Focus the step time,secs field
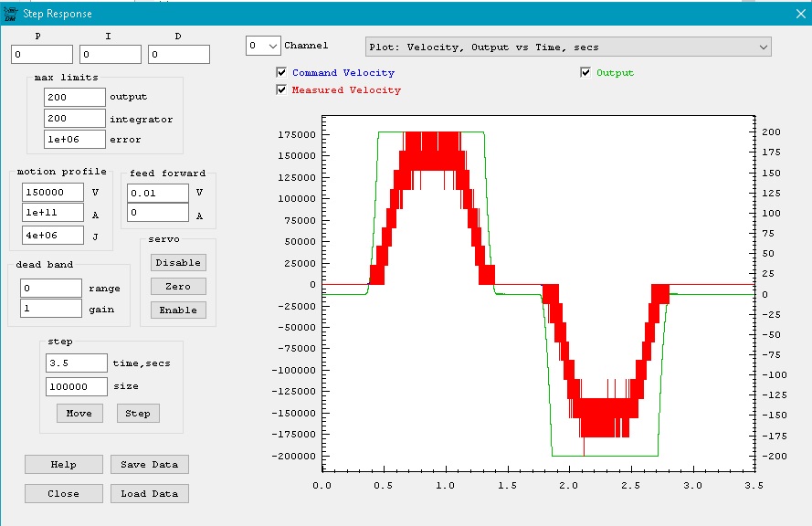Screen dimensions: 812x526 point(77,363)
